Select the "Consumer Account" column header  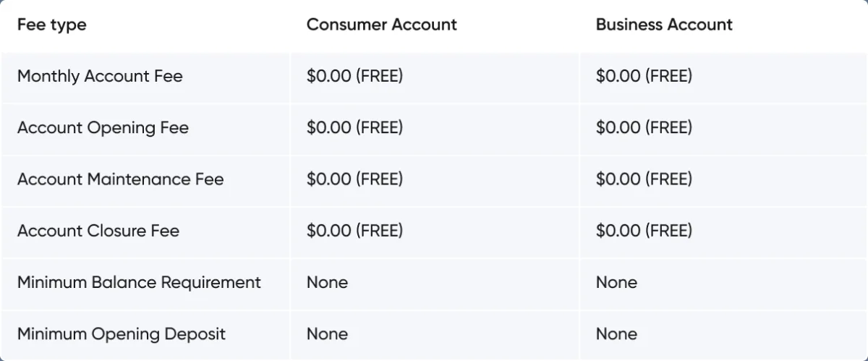point(381,25)
